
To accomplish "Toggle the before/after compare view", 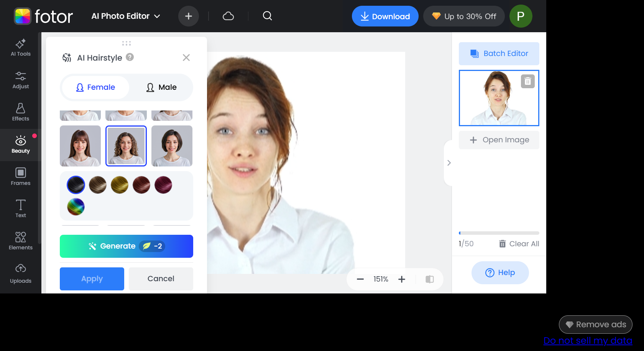I will click(430, 279).
